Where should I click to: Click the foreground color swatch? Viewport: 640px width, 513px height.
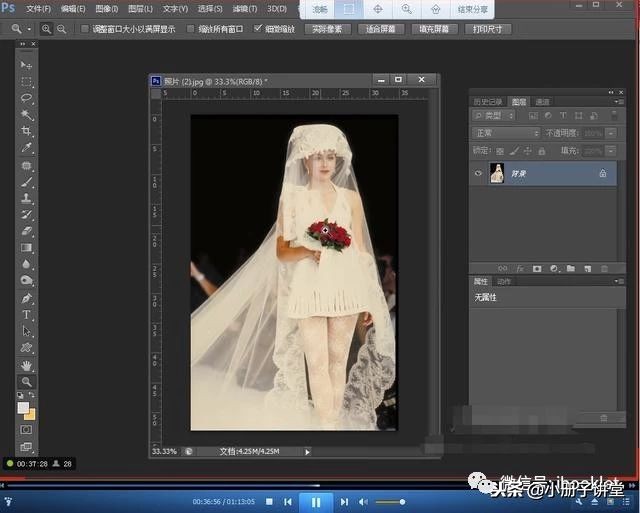tap(24, 407)
